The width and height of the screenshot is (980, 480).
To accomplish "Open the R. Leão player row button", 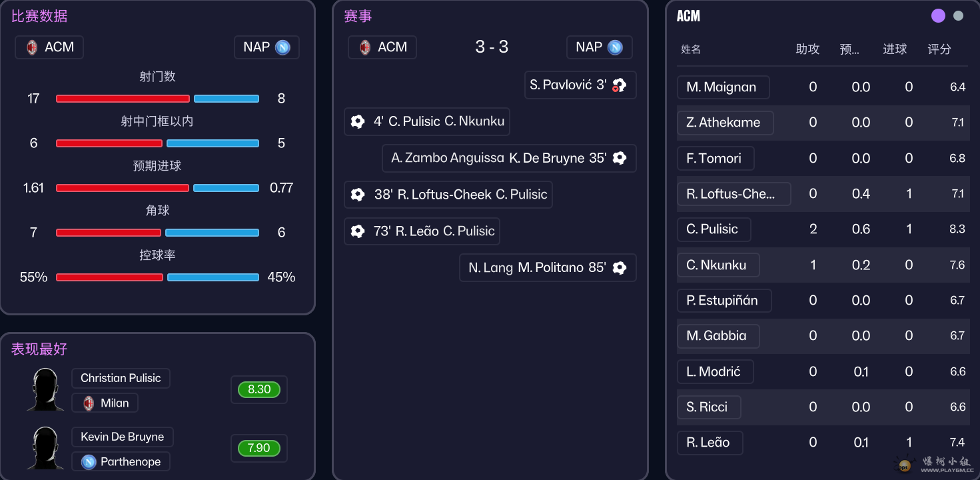I will [x=709, y=443].
